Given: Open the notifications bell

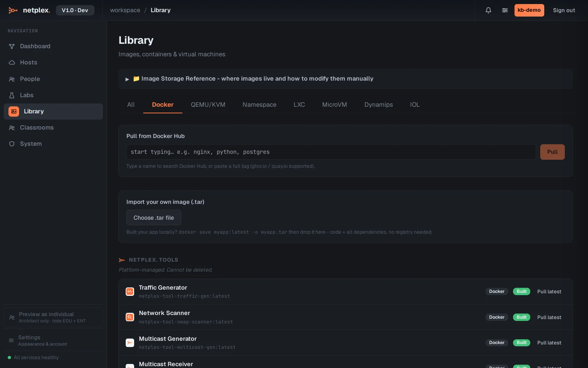Looking at the screenshot, I should (488, 10).
